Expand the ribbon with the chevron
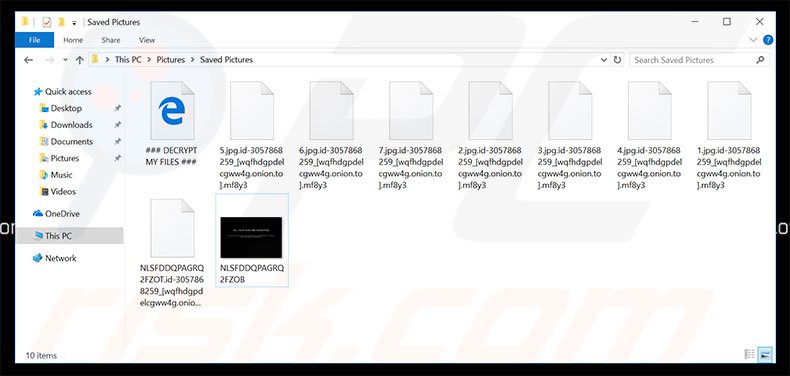 pyautogui.click(x=753, y=40)
